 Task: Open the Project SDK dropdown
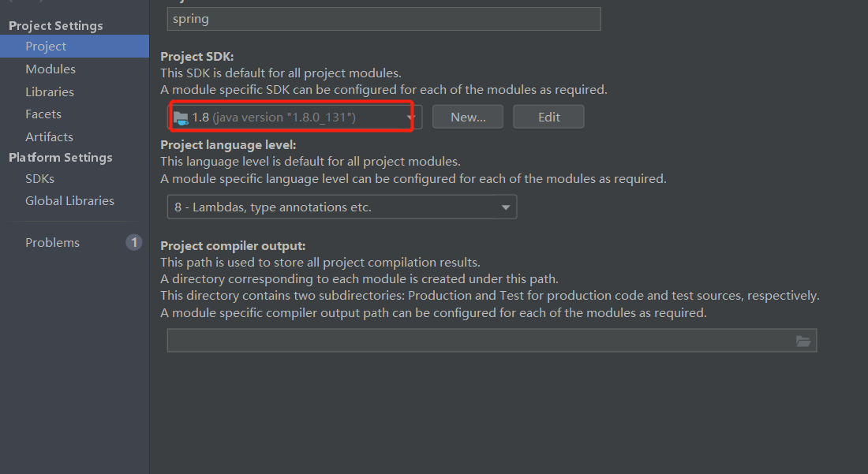pos(294,117)
